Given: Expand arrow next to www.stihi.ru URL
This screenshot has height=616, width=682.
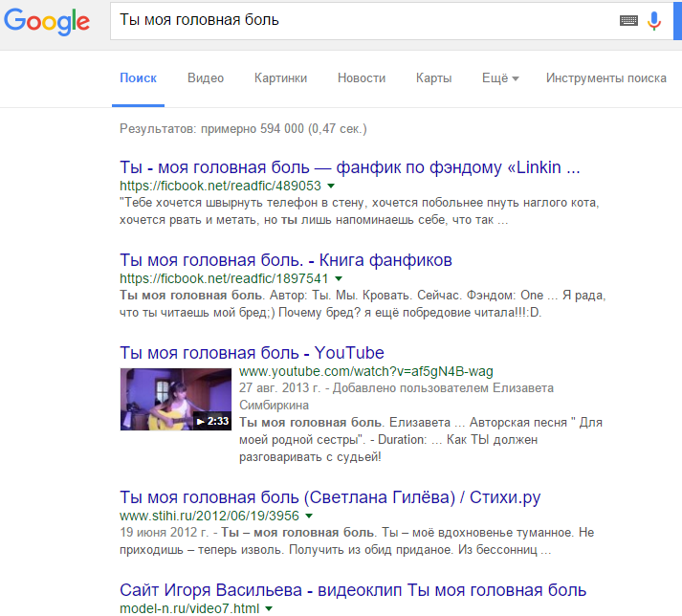Looking at the screenshot, I should (x=309, y=516).
